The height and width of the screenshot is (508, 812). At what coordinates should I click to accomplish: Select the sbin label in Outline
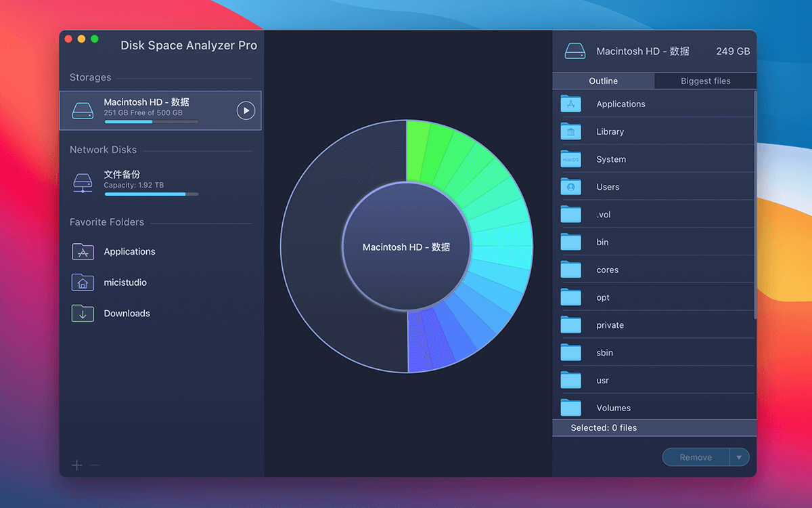pos(604,353)
